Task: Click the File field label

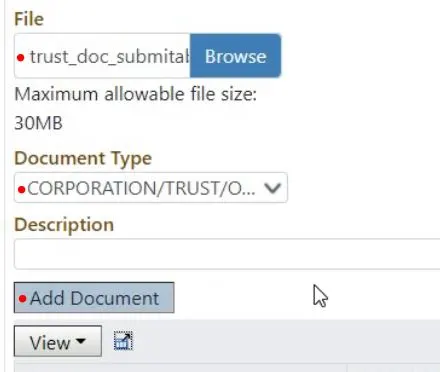Action: 29,19
